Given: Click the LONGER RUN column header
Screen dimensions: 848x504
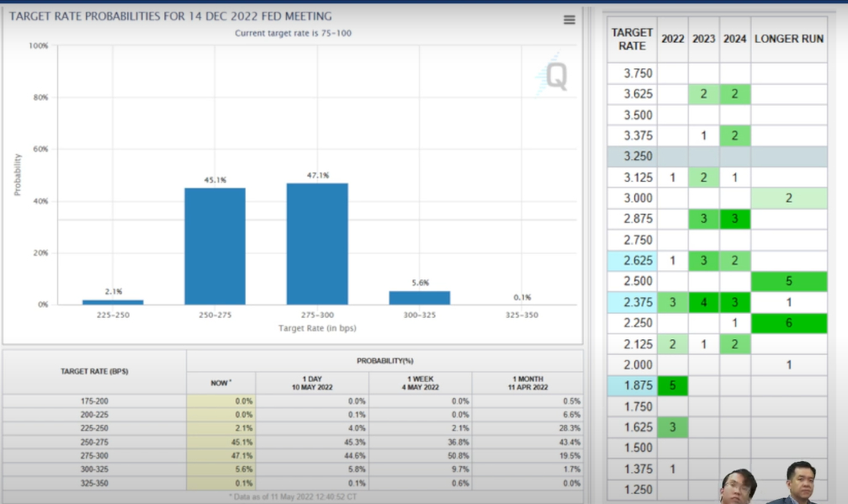Looking at the screenshot, I should (x=788, y=40).
